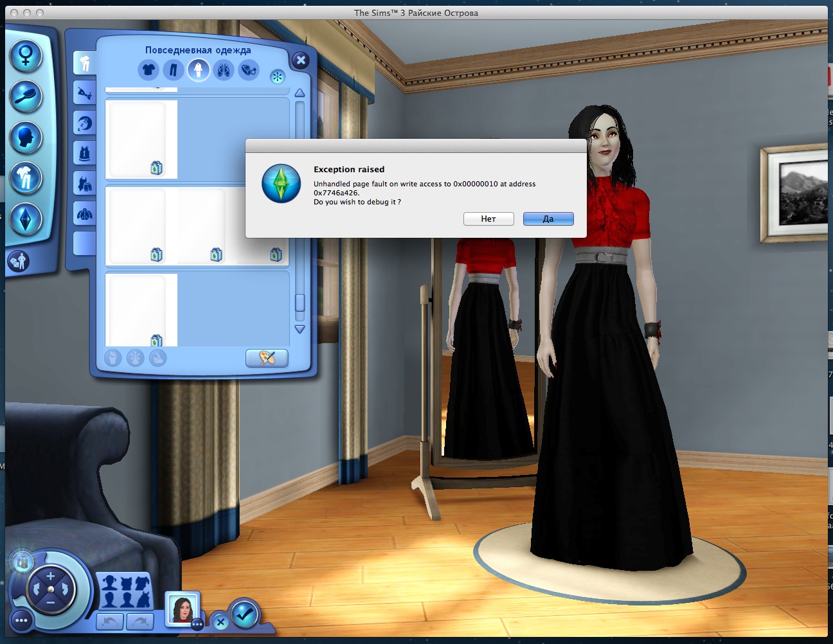Rotate camera right arrow
The width and height of the screenshot is (833, 644).
(65, 589)
